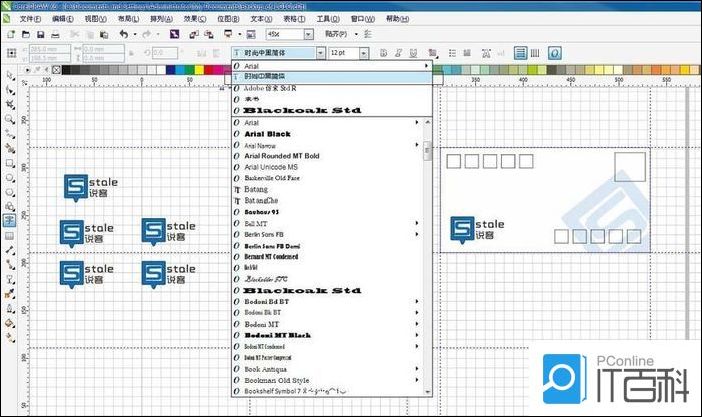
Task: Select the Crop tool
Action: 10,105
